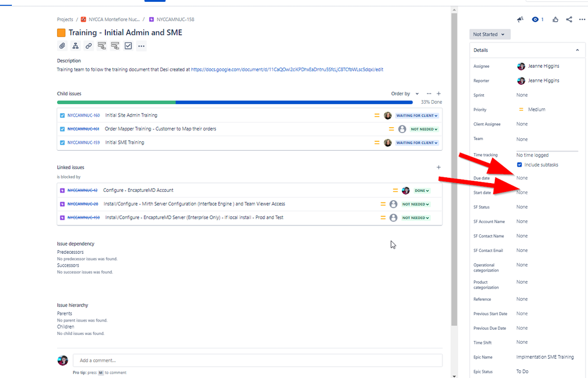Click the Time Shift None value

pos(522,342)
